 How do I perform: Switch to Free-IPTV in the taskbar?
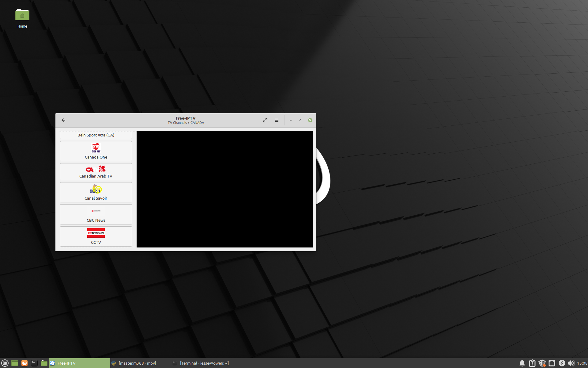[x=80, y=363]
